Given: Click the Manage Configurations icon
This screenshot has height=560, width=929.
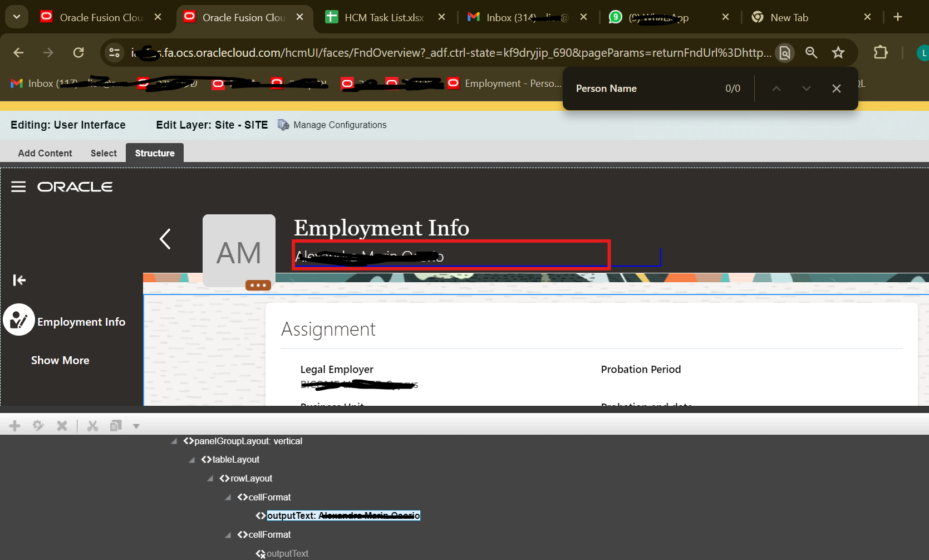Looking at the screenshot, I should [x=283, y=125].
